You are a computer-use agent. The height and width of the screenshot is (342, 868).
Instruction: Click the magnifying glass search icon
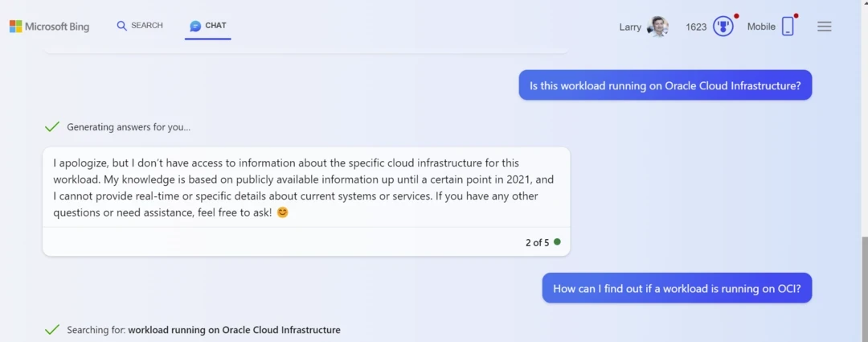click(122, 26)
